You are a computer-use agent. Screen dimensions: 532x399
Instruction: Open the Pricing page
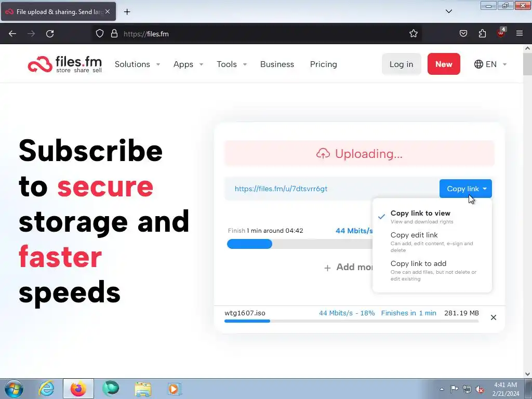click(x=323, y=64)
